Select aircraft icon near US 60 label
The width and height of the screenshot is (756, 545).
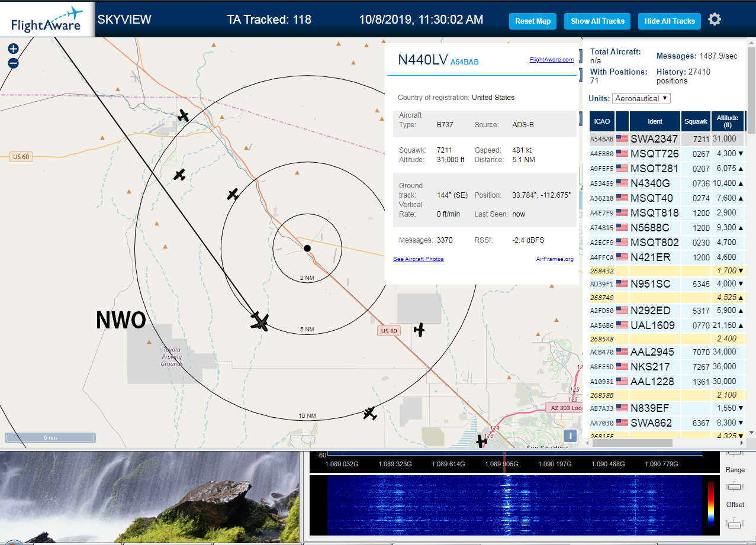coord(419,330)
